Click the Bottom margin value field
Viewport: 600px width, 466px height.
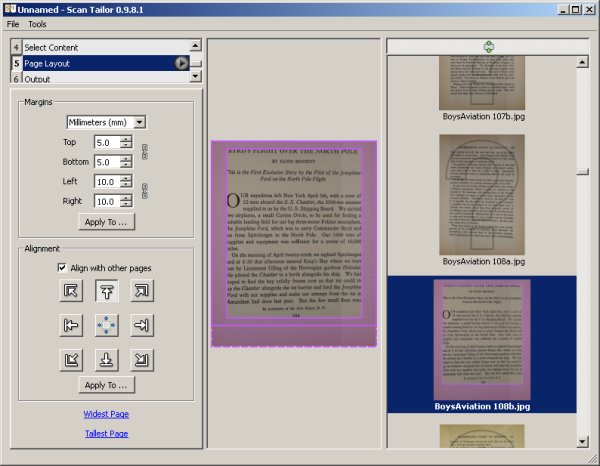[x=107, y=162]
